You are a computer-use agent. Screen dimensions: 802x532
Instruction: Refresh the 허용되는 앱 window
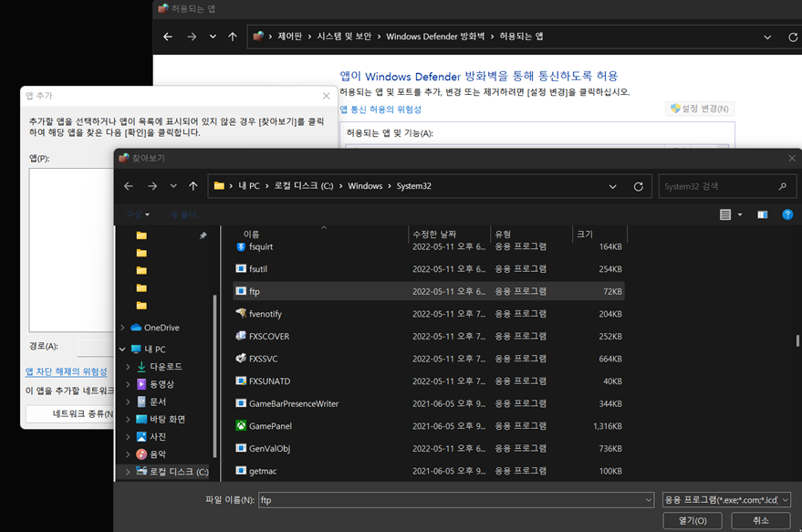[793, 37]
